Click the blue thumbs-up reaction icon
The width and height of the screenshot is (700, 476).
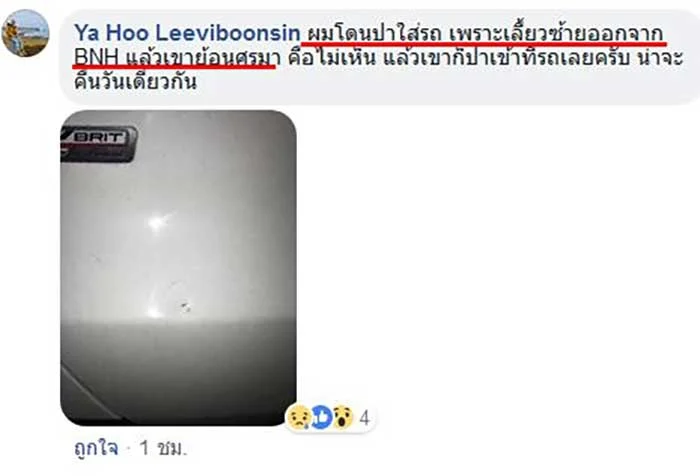point(321,417)
